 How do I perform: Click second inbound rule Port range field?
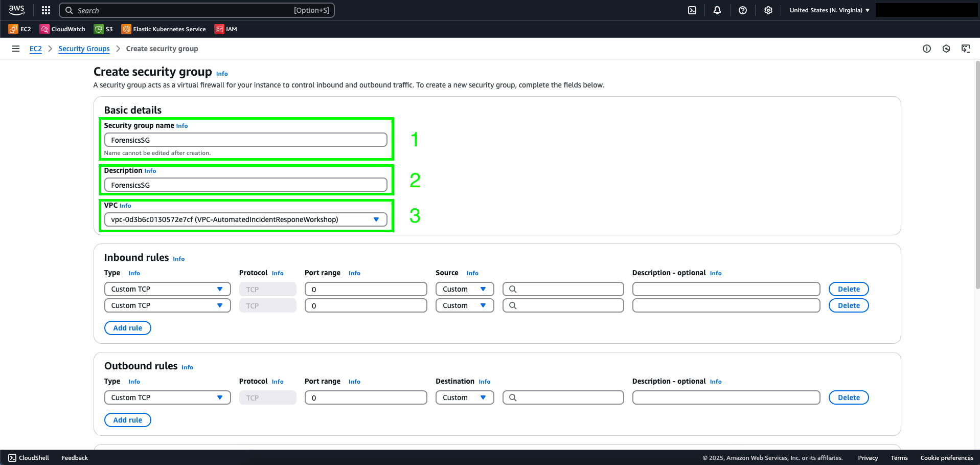[x=366, y=305]
